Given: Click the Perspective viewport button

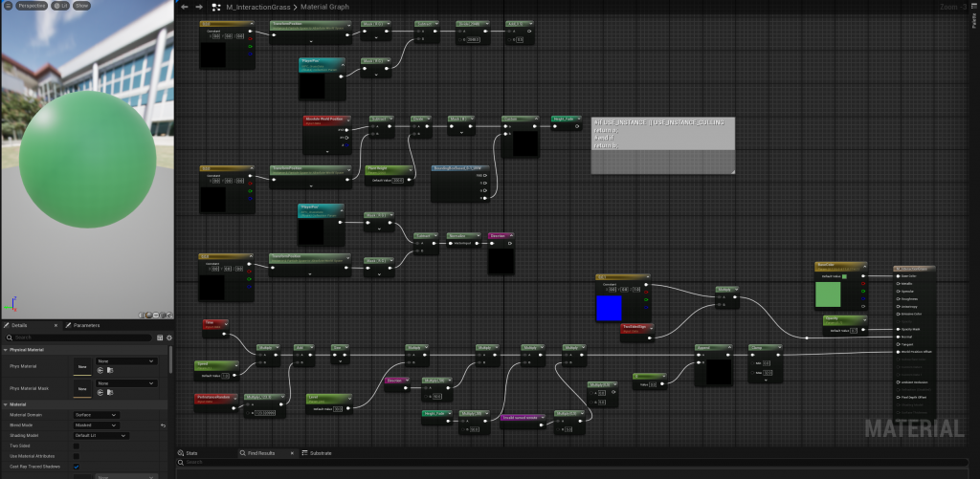Looking at the screenshot, I should pos(32,6).
